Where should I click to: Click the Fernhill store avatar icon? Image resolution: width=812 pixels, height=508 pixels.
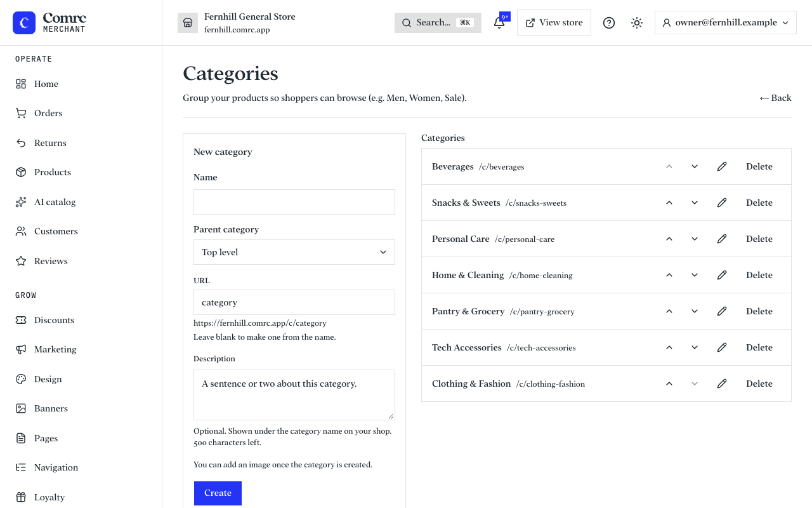tap(188, 23)
